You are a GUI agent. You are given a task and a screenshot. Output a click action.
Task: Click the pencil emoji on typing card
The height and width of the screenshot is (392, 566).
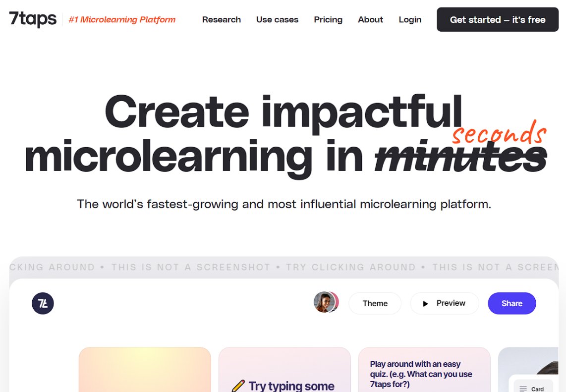click(x=238, y=386)
